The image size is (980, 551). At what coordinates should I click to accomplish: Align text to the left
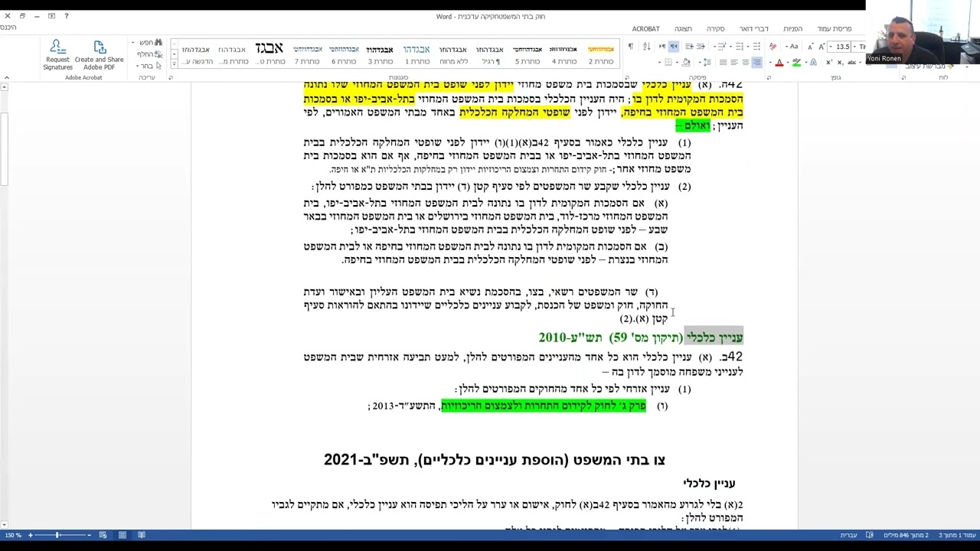734,62
